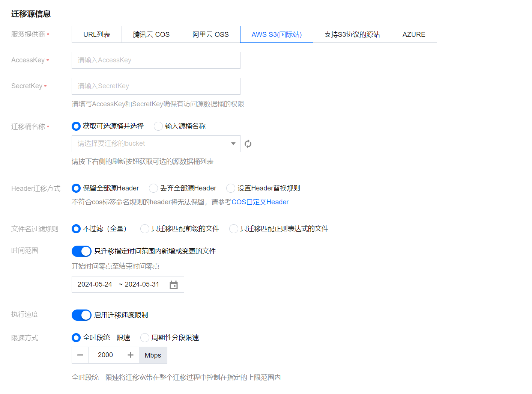Select the AZURE provider tab
The image size is (532, 394).
[414, 35]
